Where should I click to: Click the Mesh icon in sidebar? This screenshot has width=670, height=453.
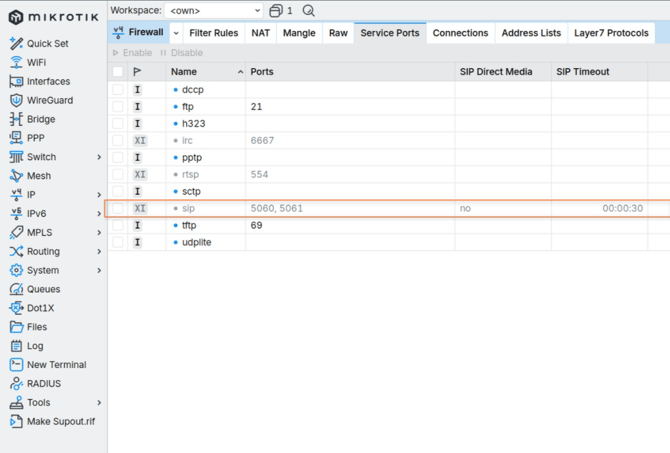16,176
